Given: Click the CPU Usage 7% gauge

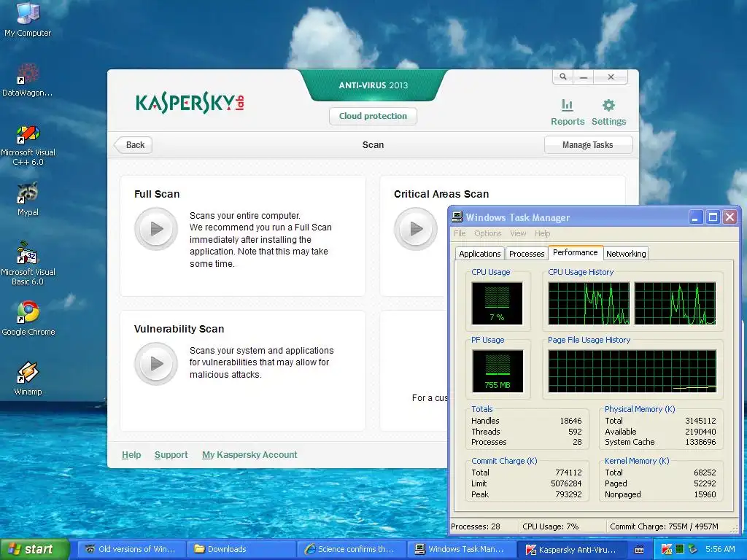Looking at the screenshot, I should click(x=497, y=303).
